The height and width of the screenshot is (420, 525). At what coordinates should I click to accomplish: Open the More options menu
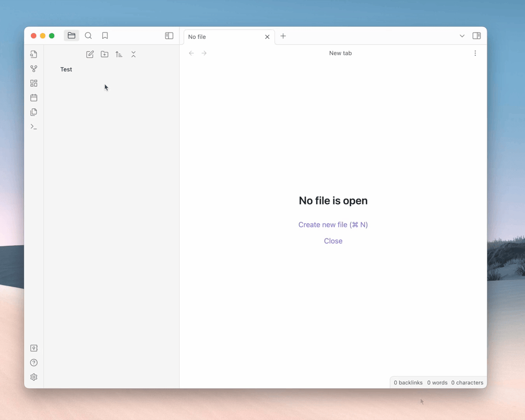click(x=475, y=53)
